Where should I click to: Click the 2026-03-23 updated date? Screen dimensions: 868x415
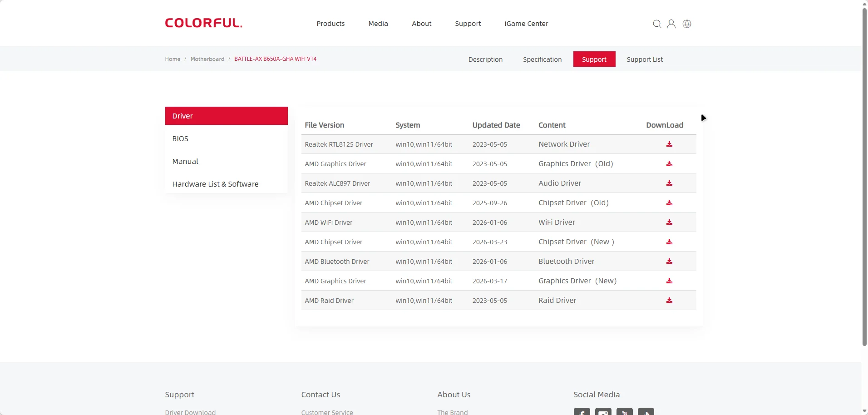[490, 242]
